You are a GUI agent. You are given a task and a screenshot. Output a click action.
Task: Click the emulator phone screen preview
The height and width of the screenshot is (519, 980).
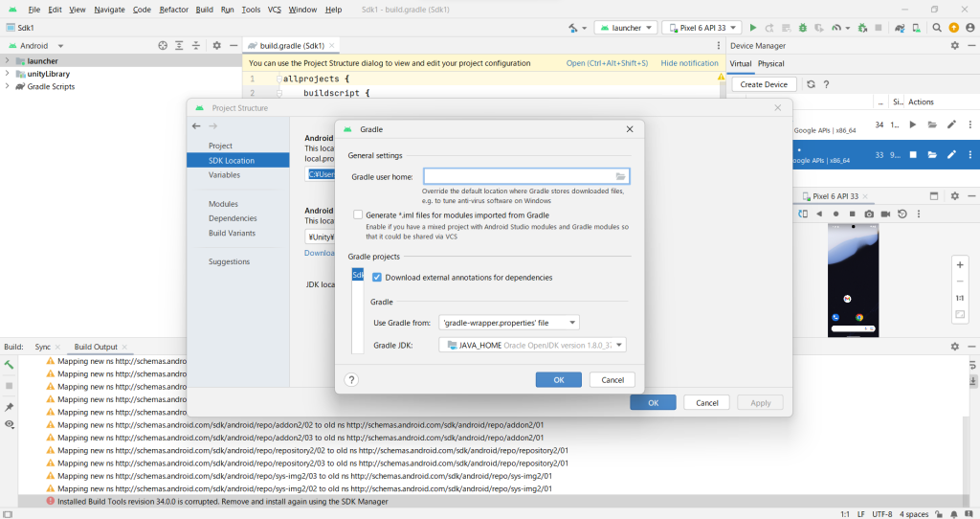[x=853, y=281]
